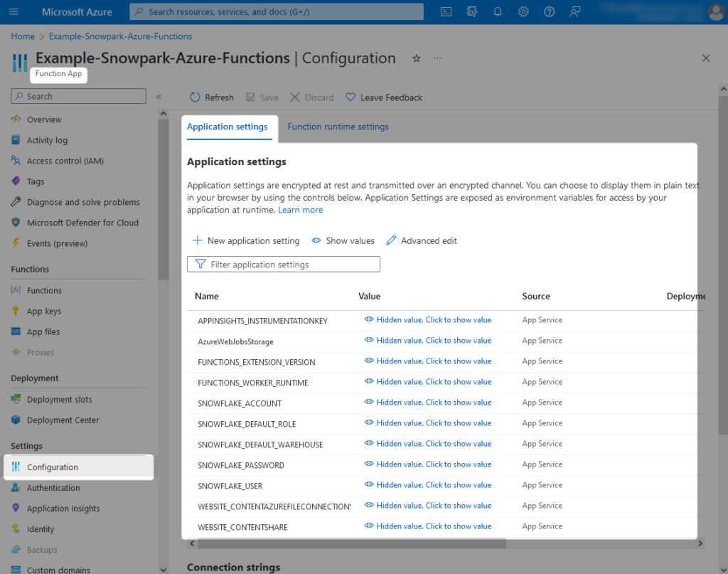
Task: Open the hamburger portal menu
Action: pos(14,12)
